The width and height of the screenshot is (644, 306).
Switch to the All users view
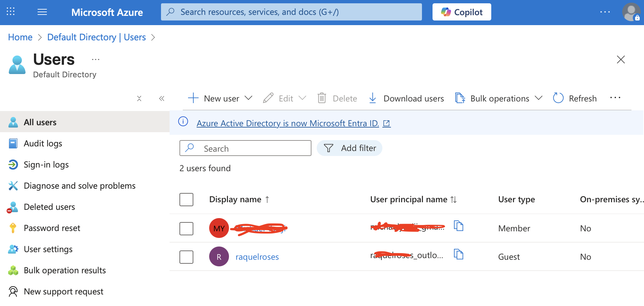tap(40, 122)
